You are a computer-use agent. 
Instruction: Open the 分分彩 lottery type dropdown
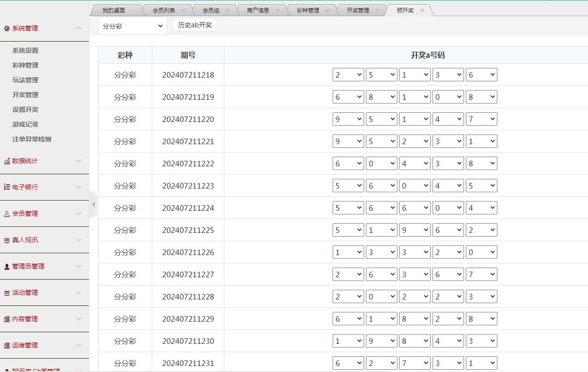click(133, 26)
